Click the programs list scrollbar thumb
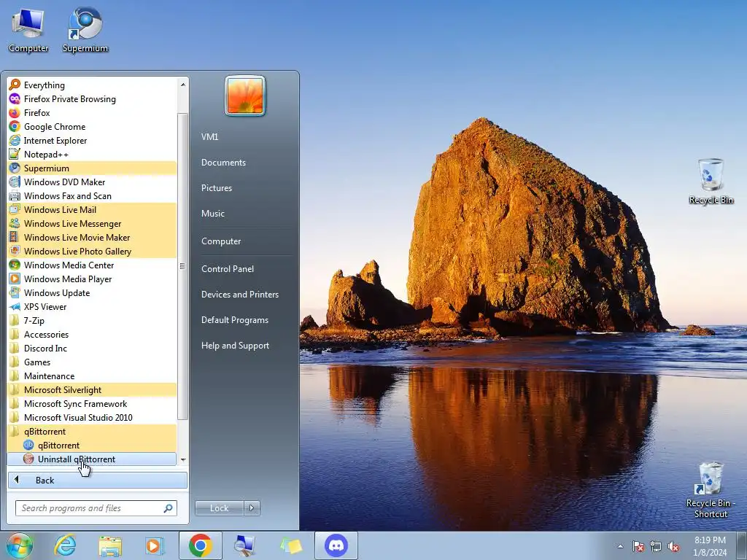747x560 pixels. pos(183,267)
